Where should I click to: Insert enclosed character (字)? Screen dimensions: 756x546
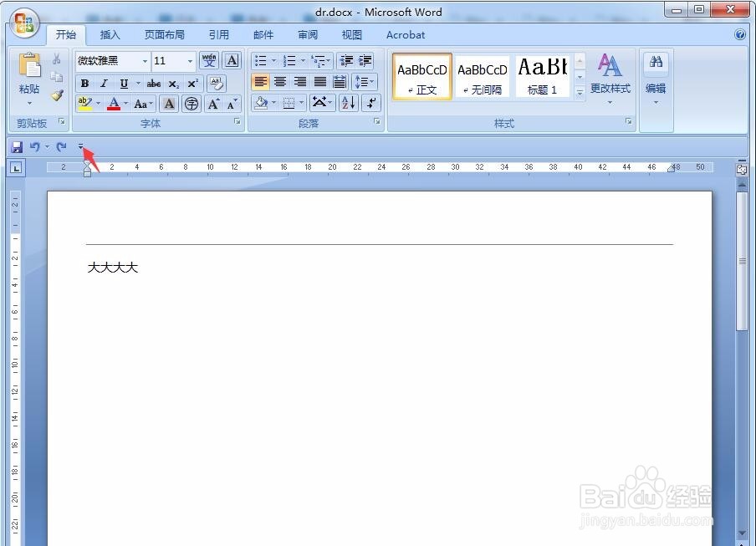[192, 104]
